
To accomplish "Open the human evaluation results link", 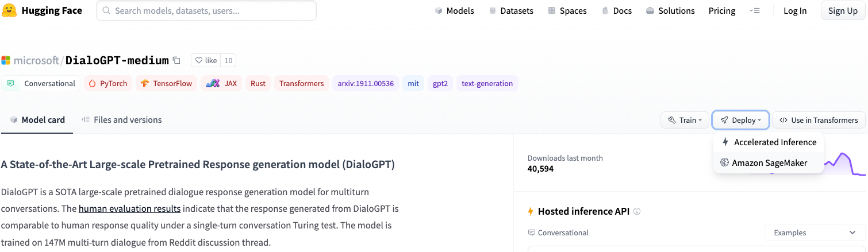I will pyautogui.click(x=129, y=208).
